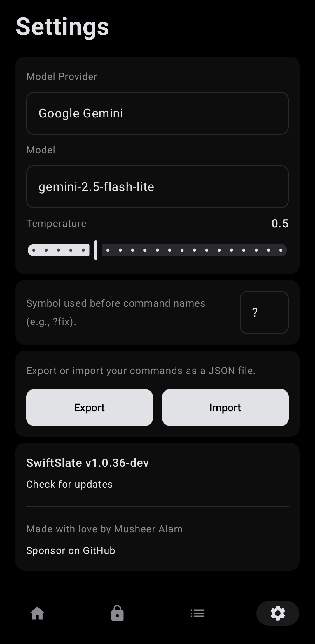Open the commands list icon

197,613
